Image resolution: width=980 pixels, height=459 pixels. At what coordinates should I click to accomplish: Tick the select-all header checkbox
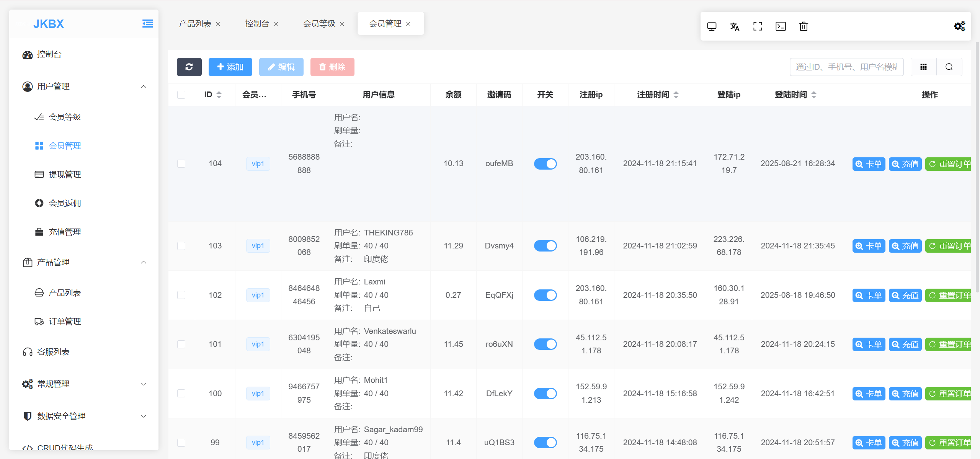tap(181, 95)
